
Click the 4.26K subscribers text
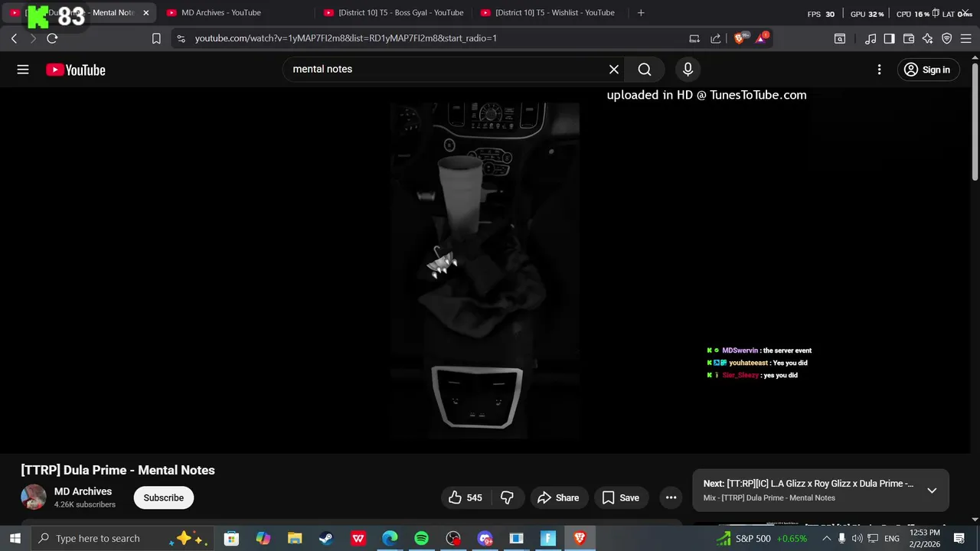click(85, 505)
